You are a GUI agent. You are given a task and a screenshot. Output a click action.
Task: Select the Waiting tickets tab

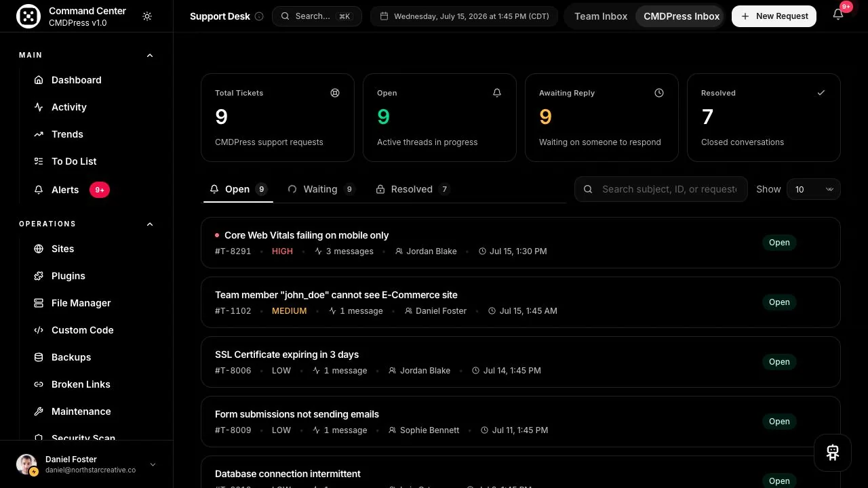[321, 189]
